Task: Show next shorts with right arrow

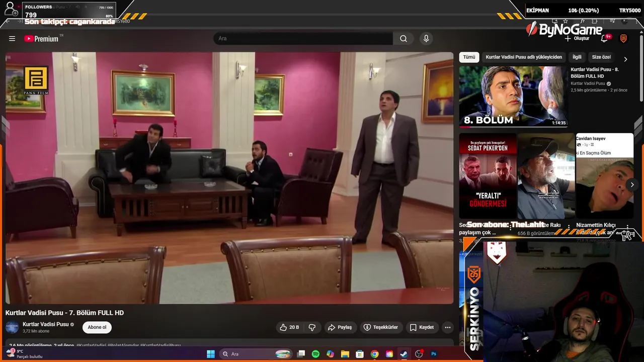Action: tap(632, 185)
